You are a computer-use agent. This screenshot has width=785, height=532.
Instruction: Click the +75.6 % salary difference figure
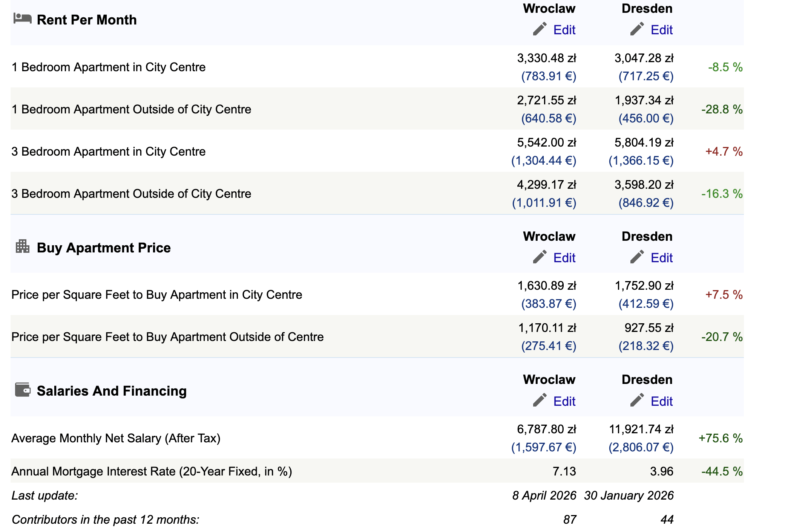pyautogui.click(x=720, y=438)
